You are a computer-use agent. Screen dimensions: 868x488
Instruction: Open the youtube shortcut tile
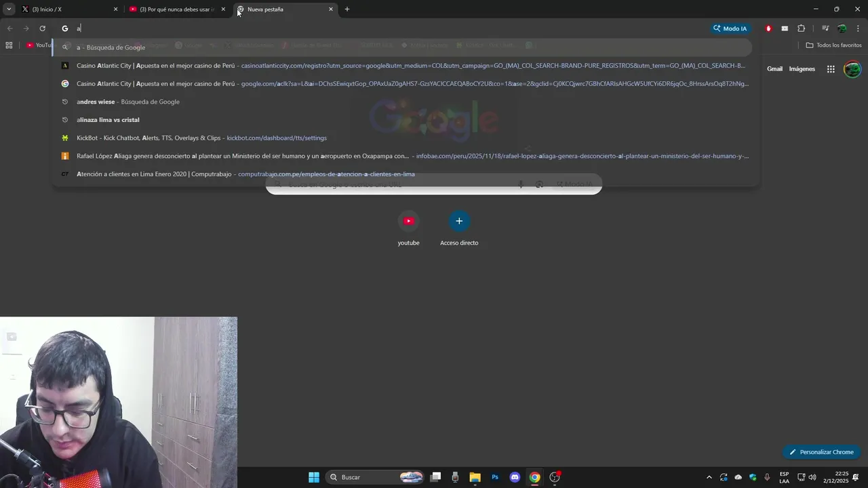408,229
